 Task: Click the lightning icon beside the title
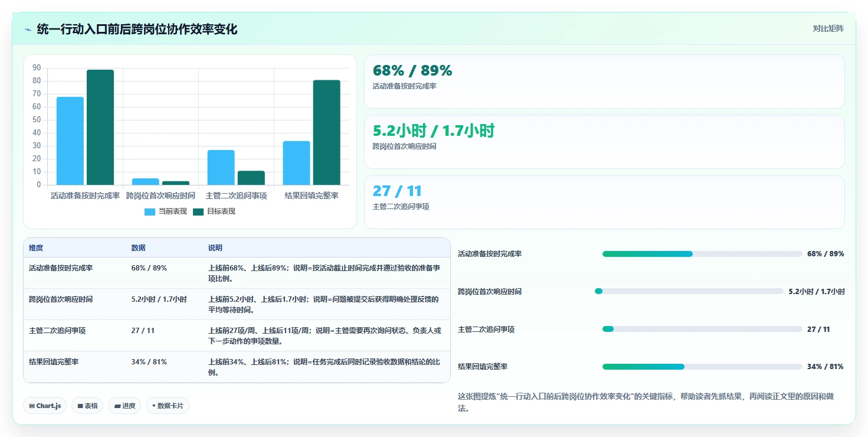tap(28, 30)
